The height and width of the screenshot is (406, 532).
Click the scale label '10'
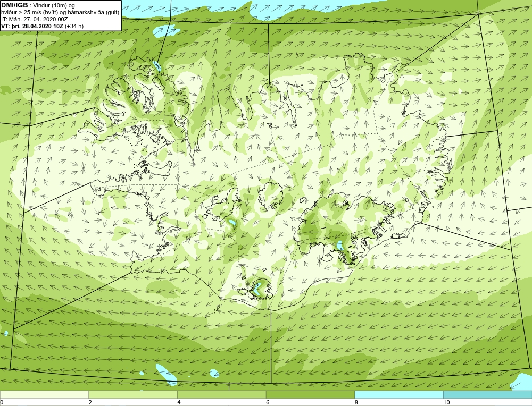pos(446,402)
